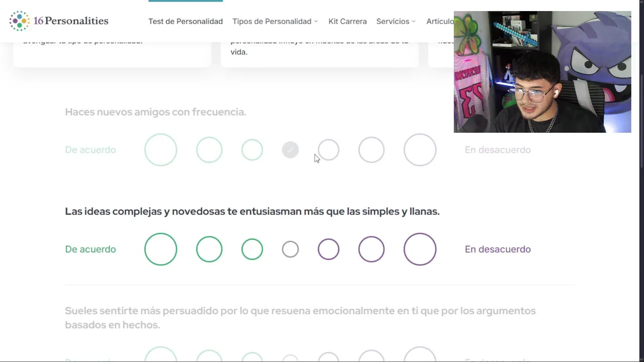Expand Servicios dropdown menu
644x362 pixels.
[395, 21]
